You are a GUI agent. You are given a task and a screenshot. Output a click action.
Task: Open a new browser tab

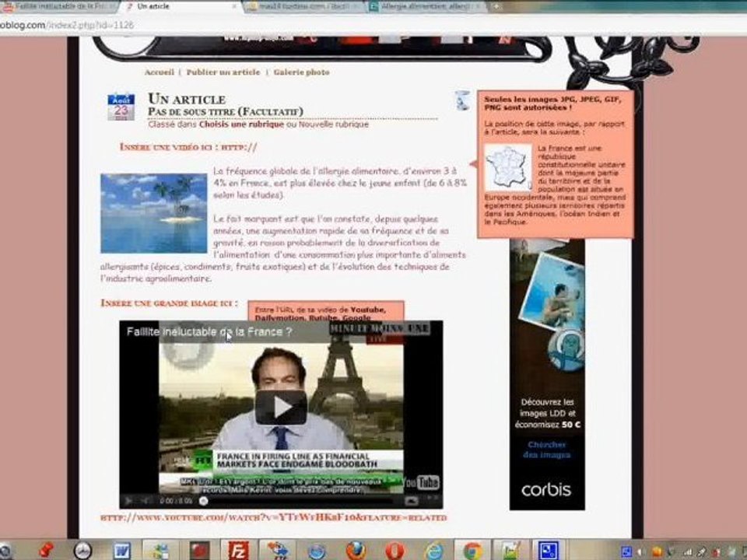(x=496, y=7)
